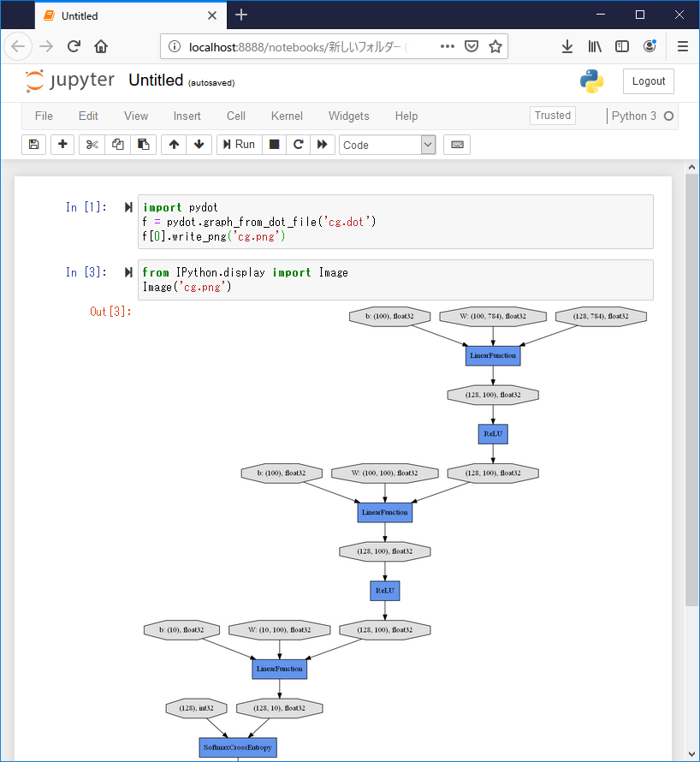Screen dimensions: 700x762
Task: Open the View menu
Action: pyautogui.click(x=136, y=116)
